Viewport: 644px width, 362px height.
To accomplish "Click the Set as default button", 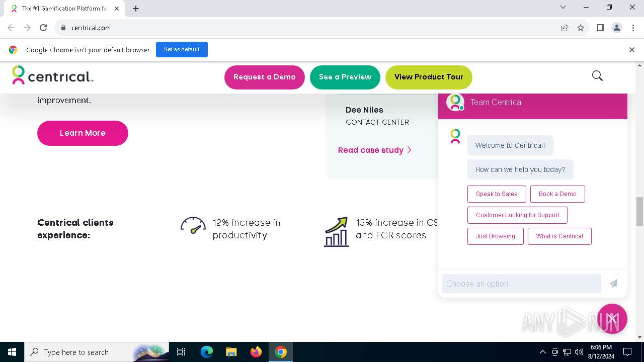I will (x=182, y=49).
